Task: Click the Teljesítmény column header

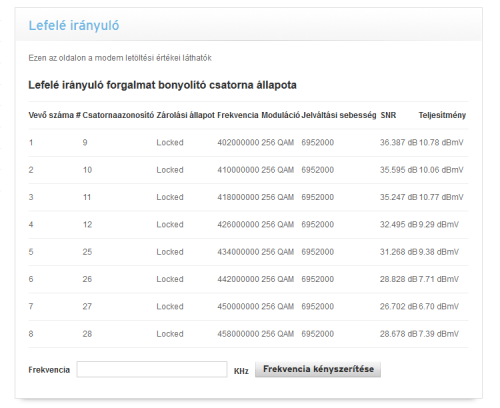Action: tap(442, 115)
